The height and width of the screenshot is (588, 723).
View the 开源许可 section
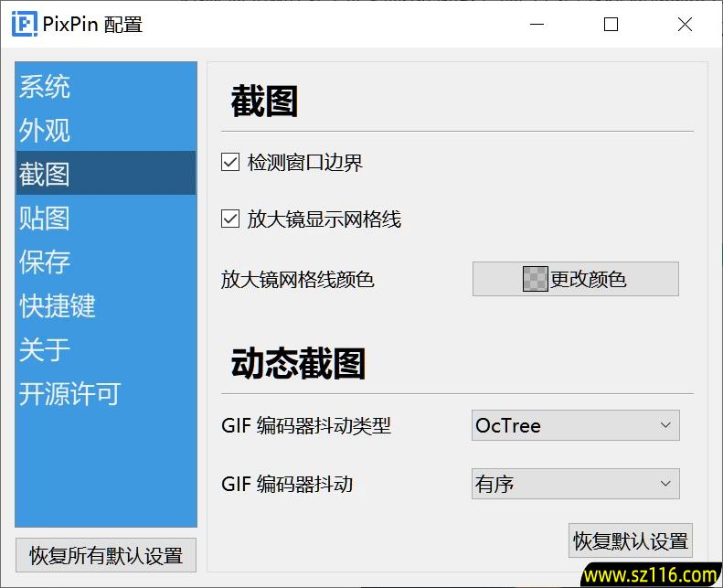click(70, 393)
